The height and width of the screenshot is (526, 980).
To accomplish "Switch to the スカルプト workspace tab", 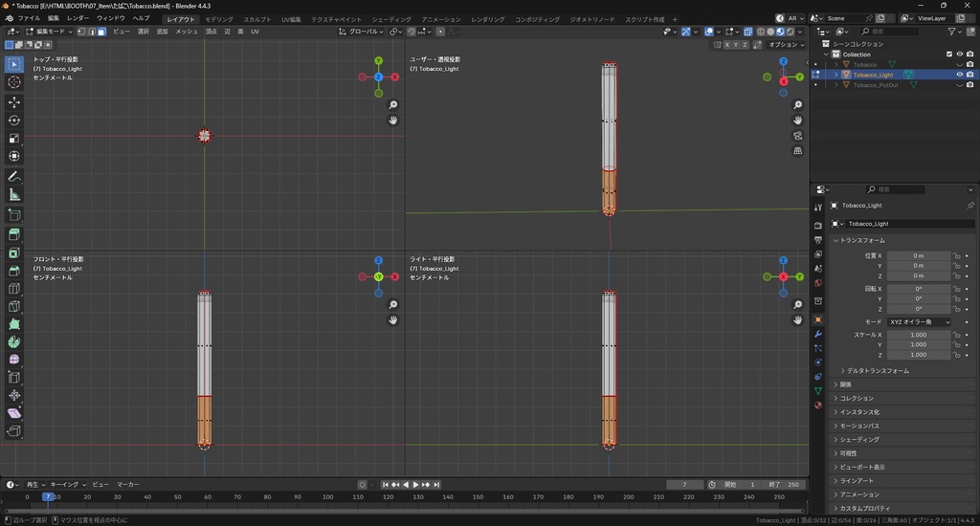I will (x=257, y=19).
